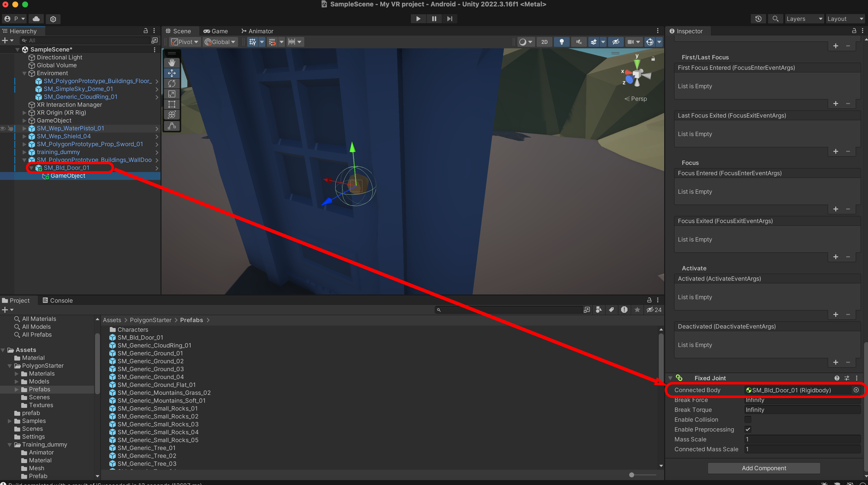868x485 pixels.
Task: Enable the Enable Collision checkbox
Action: pos(748,419)
